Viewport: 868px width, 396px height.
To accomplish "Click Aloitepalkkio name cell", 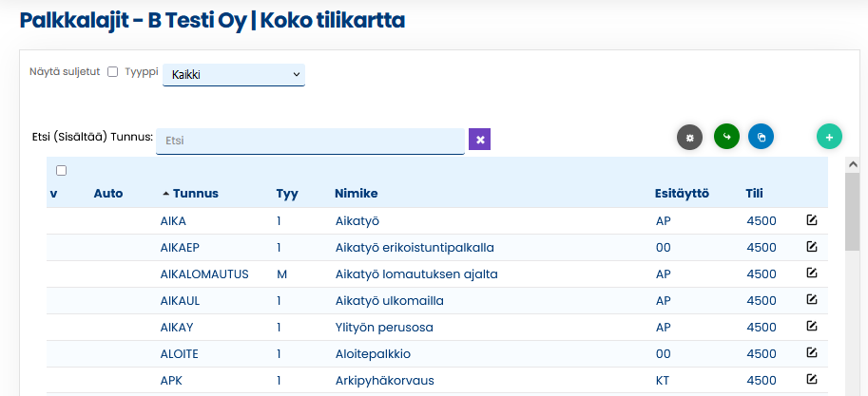I will pyautogui.click(x=373, y=354).
